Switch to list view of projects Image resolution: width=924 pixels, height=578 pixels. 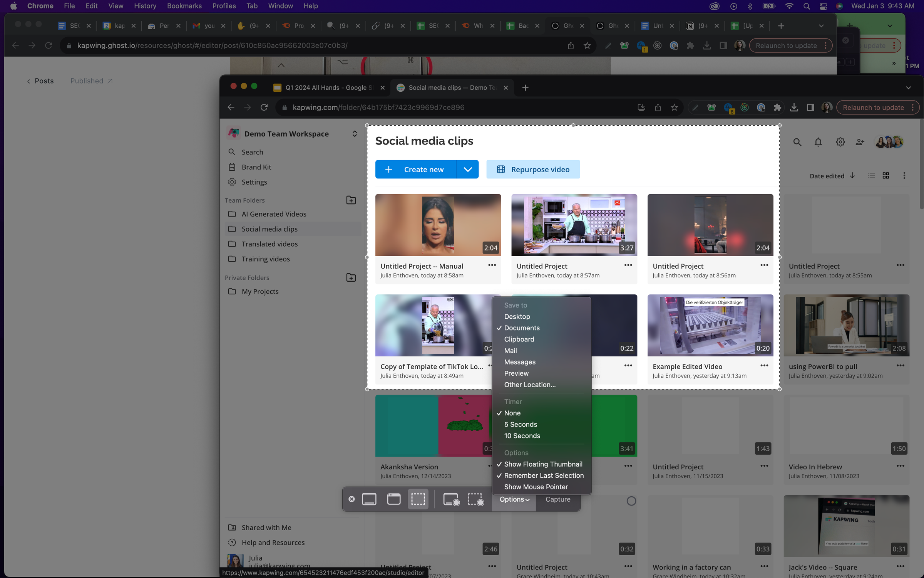[x=871, y=175]
